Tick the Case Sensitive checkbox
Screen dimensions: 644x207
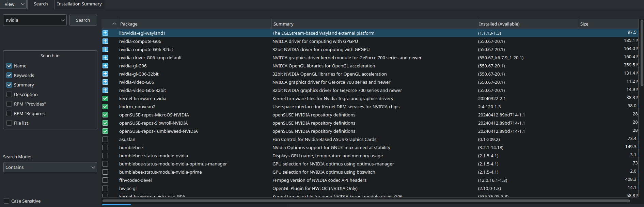[x=6, y=201]
